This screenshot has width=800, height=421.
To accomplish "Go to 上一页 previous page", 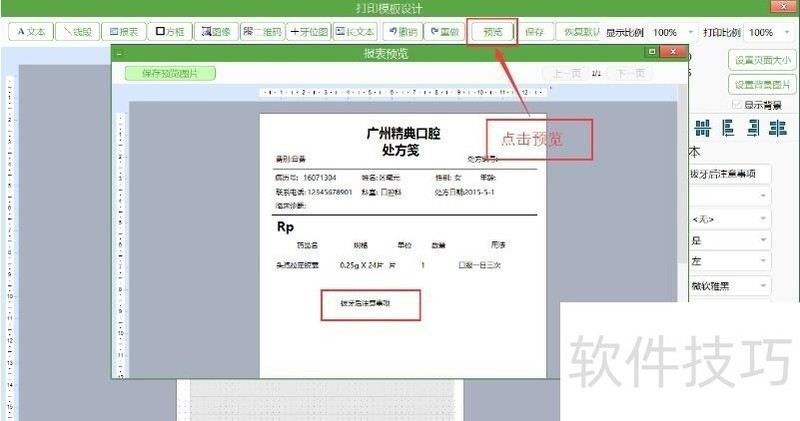I will [x=567, y=73].
